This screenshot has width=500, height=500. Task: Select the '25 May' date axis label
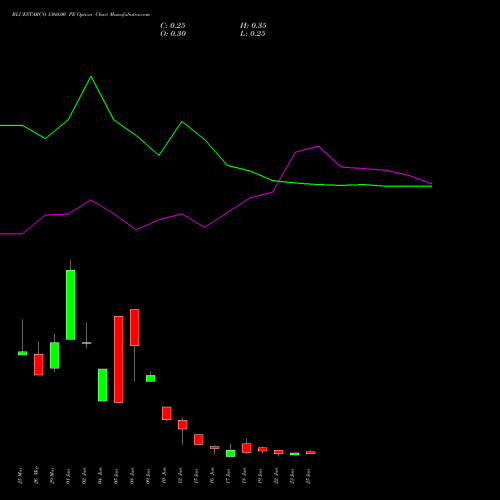(21, 475)
